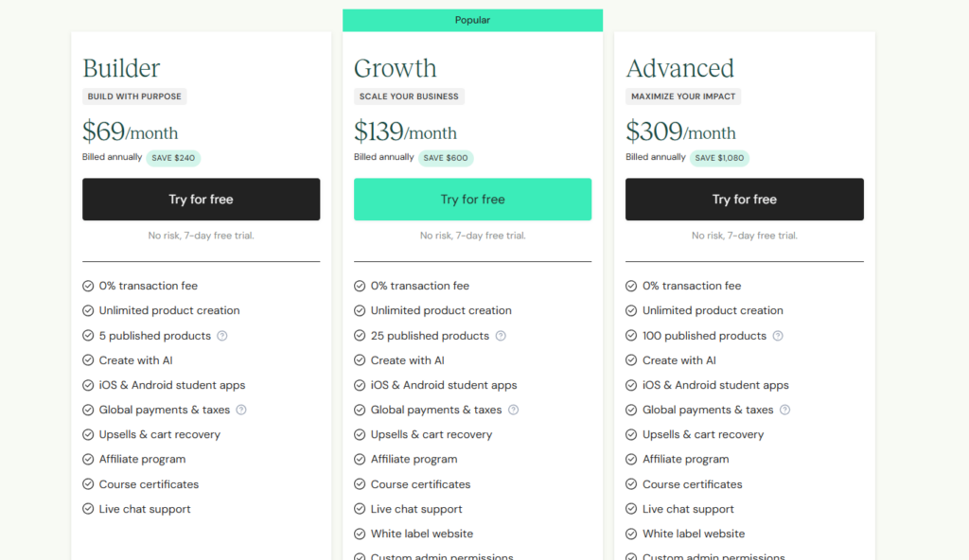Click the SAVE $600 badge
The width and height of the screenshot is (969, 560).
pos(445,158)
